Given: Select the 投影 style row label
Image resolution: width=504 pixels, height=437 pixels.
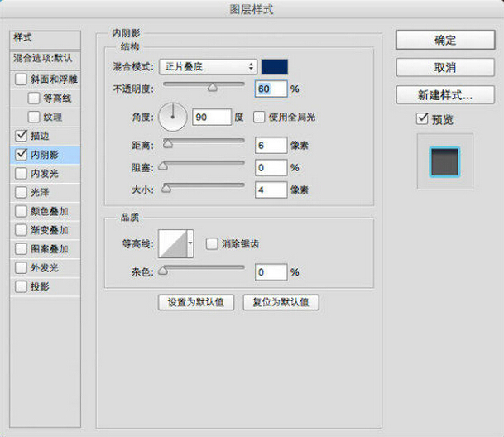Looking at the screenshot, I should coord(40,286).
